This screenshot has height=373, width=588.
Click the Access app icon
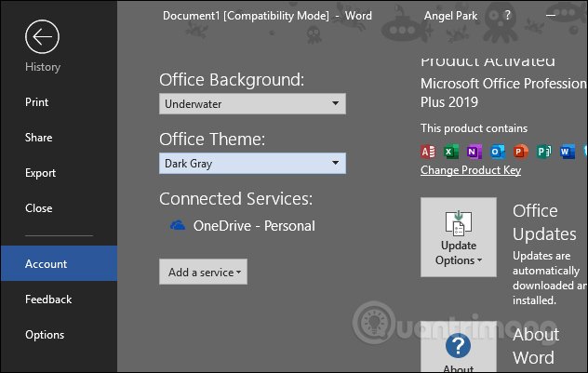pyautogui.click(x=428, y=152)
